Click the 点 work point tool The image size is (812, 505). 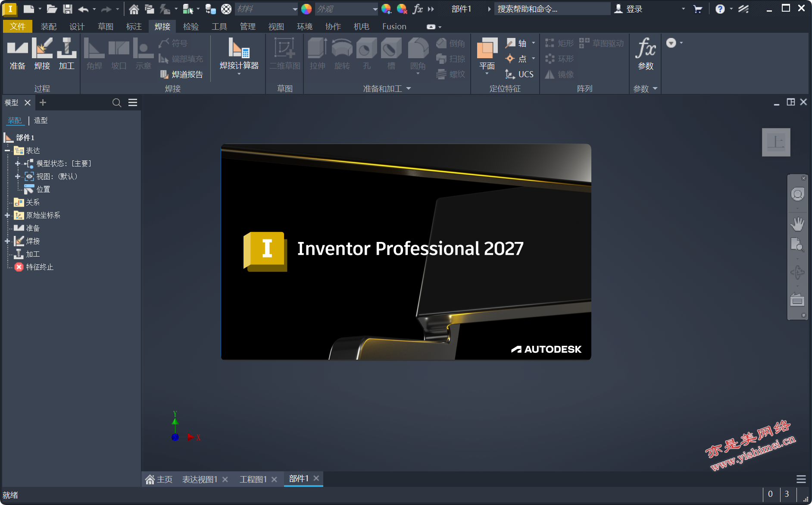(x=516, y=59)
